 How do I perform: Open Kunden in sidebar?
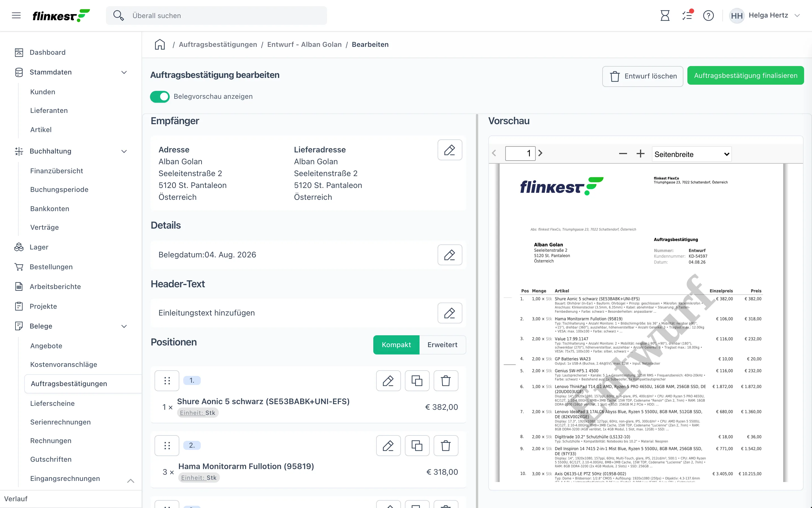click(x=43, y=92)
